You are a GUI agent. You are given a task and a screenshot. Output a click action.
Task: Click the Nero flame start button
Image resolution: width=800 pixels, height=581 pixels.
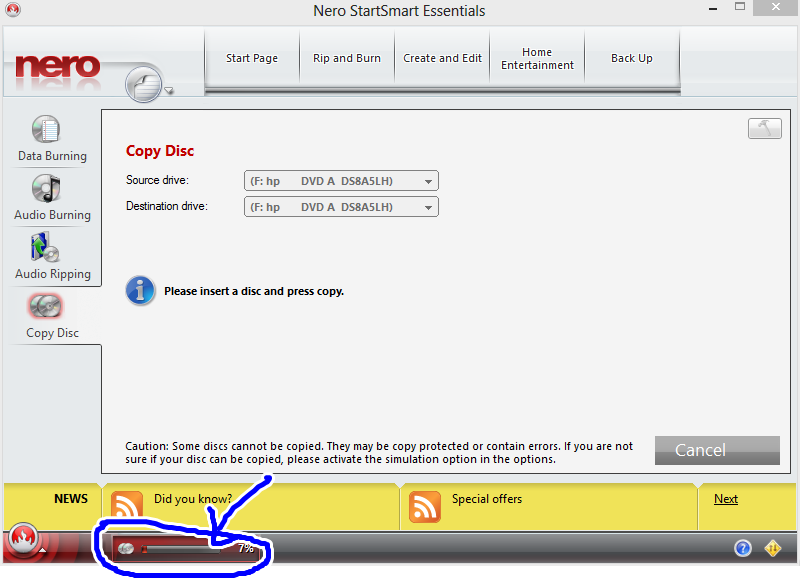pyautogui.click(x=23, y=538)
